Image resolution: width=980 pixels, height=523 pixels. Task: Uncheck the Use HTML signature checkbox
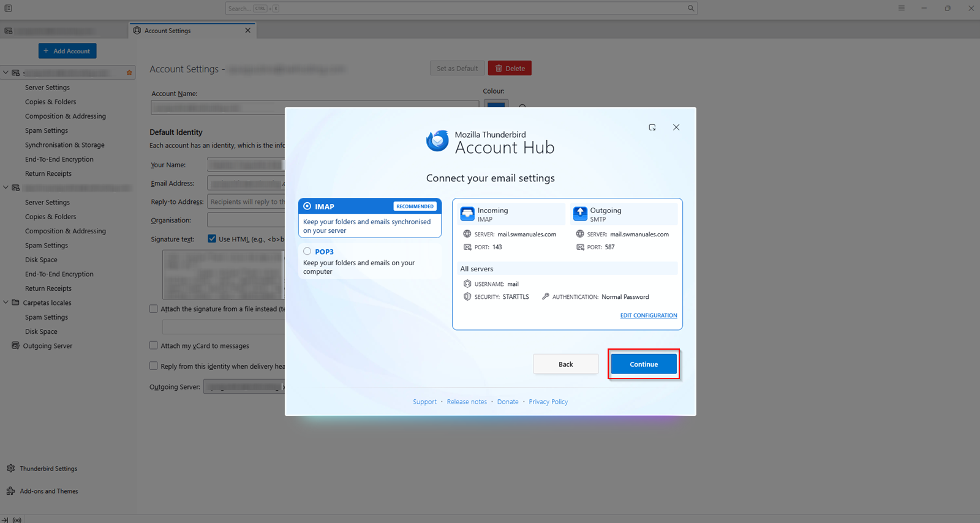click(212, 239)
